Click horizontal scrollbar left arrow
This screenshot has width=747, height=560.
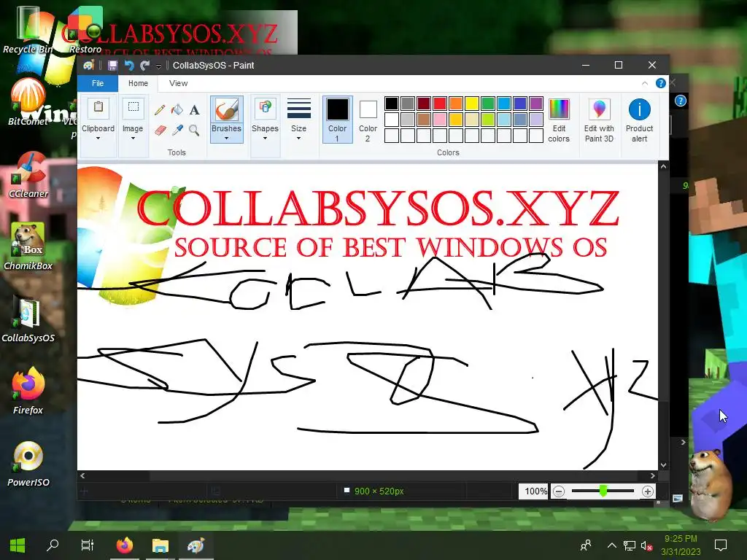tap(83, 475)
